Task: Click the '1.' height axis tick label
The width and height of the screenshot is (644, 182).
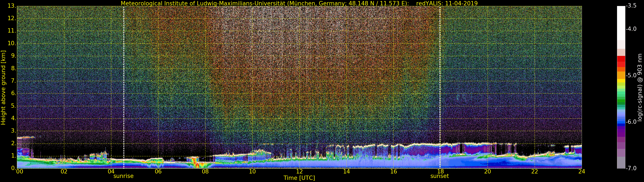Action: pyautogui.click(x=13, y=155)
